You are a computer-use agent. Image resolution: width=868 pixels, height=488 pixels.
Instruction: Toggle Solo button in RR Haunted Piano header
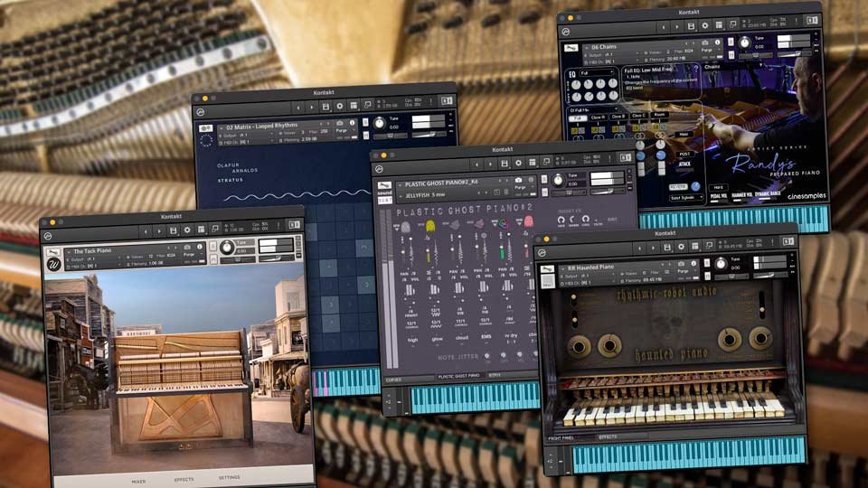707,263
